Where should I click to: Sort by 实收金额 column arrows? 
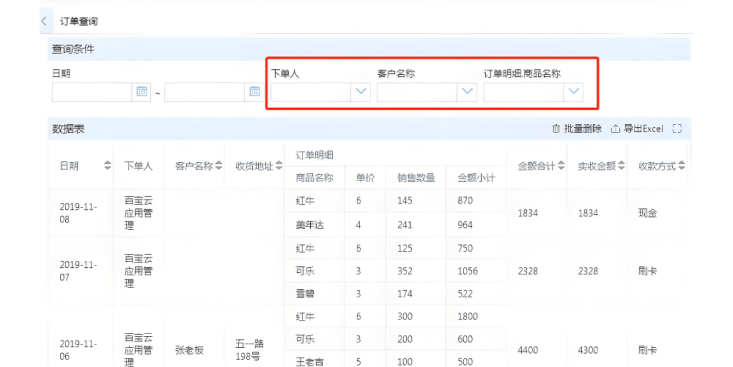tap(621, 166)
